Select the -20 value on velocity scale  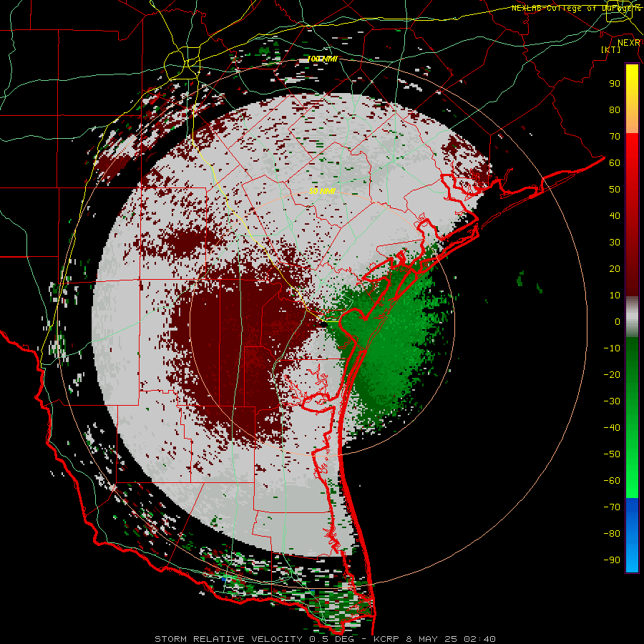coord(612,374)
